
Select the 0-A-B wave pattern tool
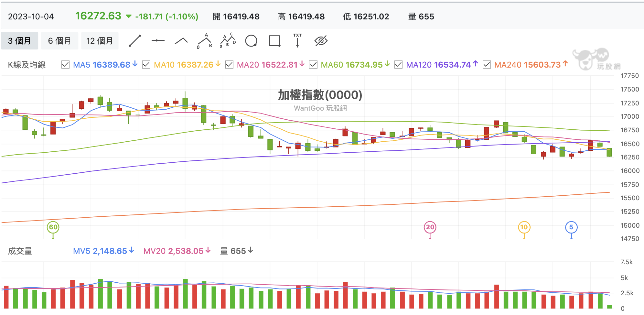pos(205,41)
